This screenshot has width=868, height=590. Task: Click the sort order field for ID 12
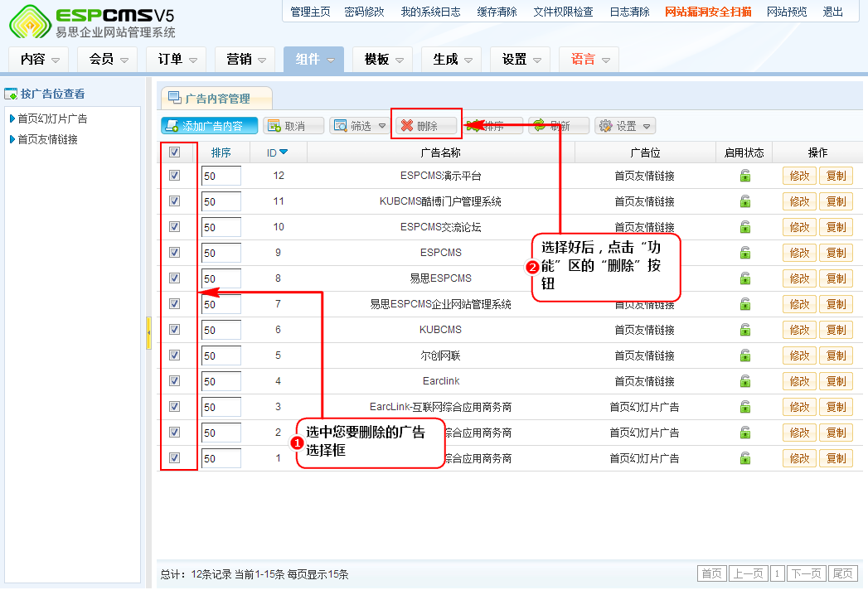coord(221,176)
